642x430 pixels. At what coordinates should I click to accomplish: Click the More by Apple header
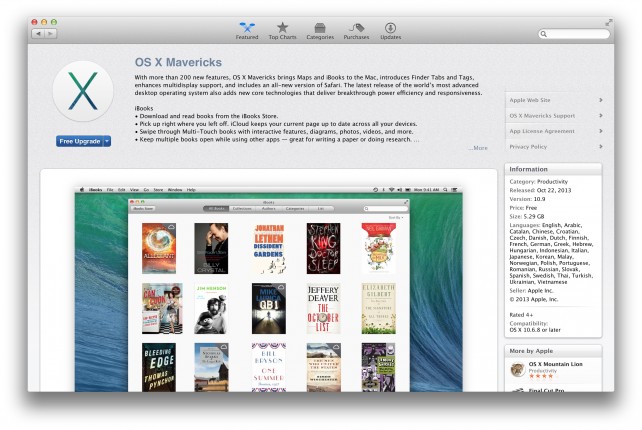[x=553, y=351]
